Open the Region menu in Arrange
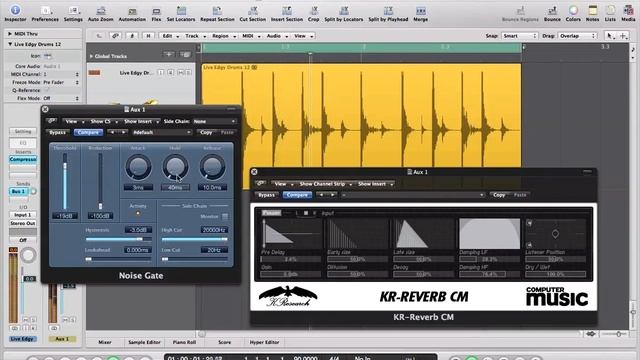 pyautogui.click(x=224, y=36)
